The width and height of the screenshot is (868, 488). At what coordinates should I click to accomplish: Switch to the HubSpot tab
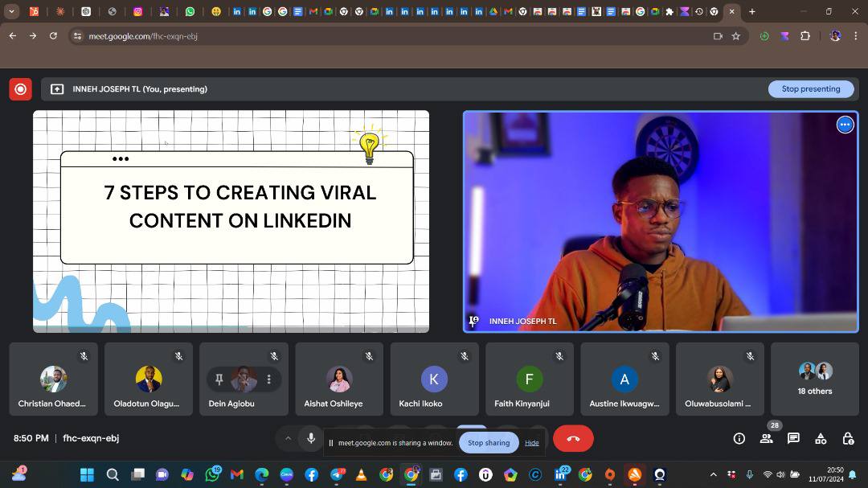point(34,11)
